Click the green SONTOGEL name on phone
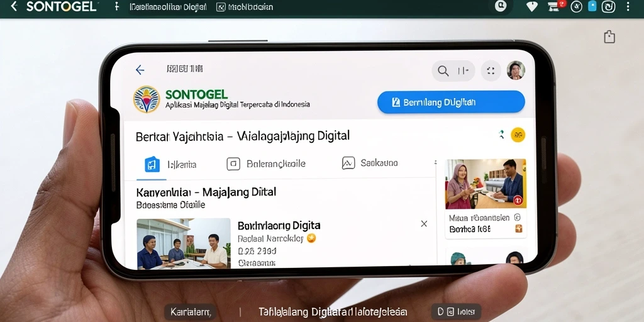 196,95
